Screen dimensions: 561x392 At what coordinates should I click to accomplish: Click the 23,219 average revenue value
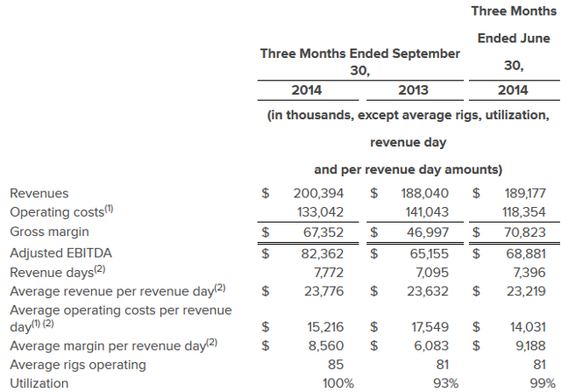click(526, 291)
